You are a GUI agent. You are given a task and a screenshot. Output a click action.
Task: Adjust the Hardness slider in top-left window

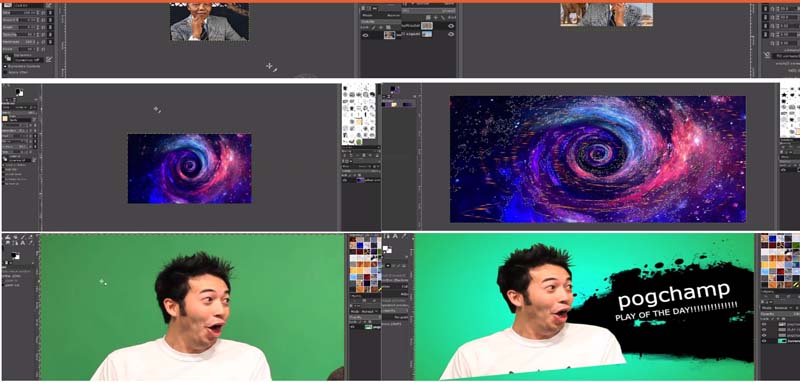pyautogui.click(x=19, y=41)
